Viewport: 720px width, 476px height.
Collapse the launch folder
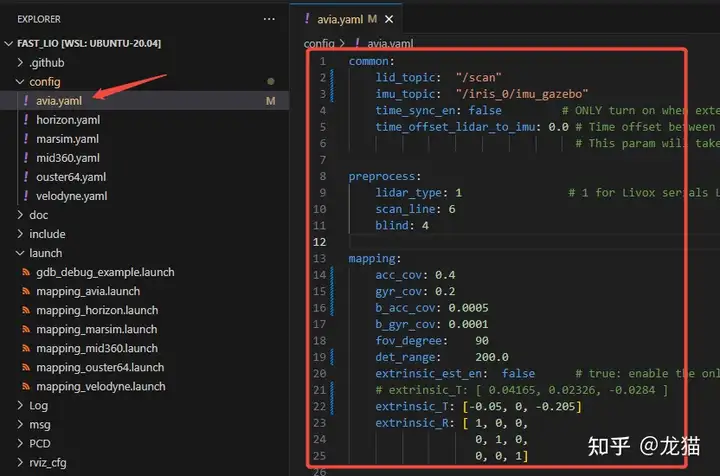coord(20,253)
